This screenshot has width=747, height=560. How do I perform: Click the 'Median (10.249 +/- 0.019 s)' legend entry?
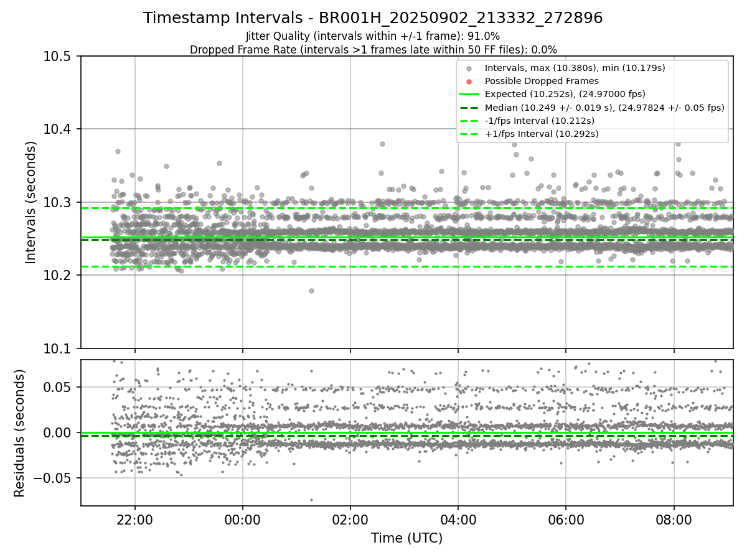point(604,108)
